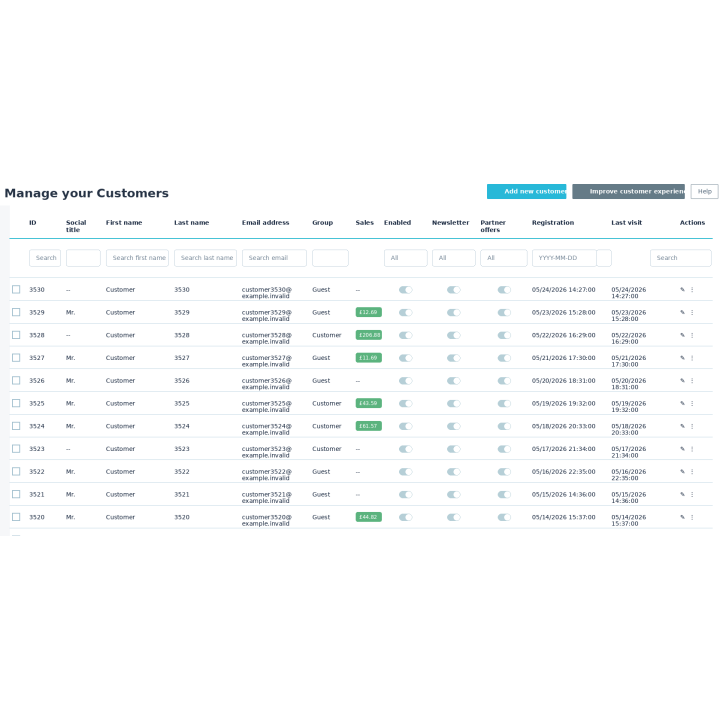The image size is (720, 720).
Task: Open the Social title filter dropdown
Action: click(x=83, y=258)
